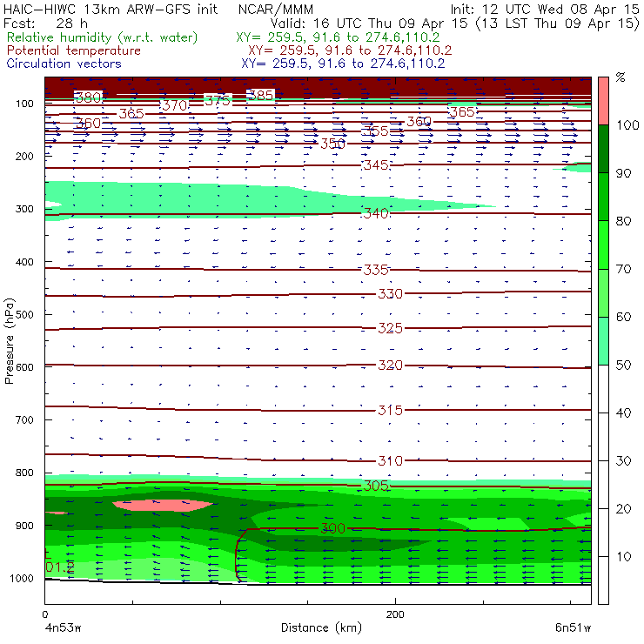This screenshot has height=644, width=644.
Task: Click the 60–70% light green colorbar segment
Action: click(603, 292)
